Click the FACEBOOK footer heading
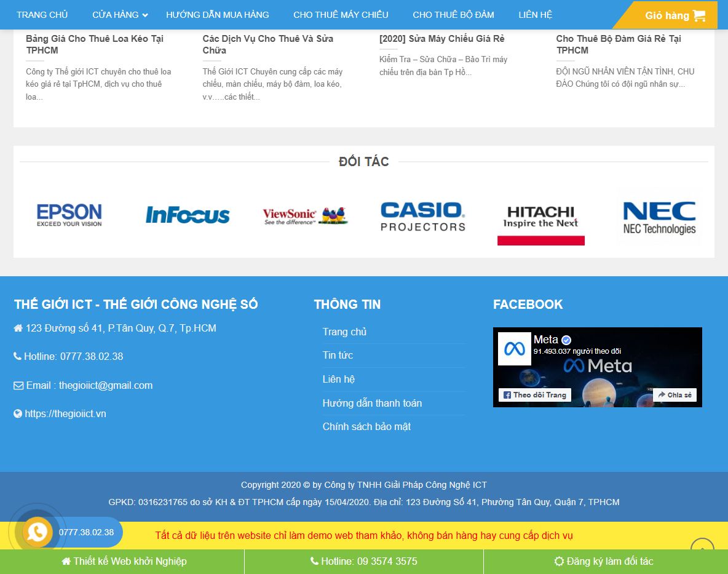This screenshot has width=728, height=574. coord(528,304)
